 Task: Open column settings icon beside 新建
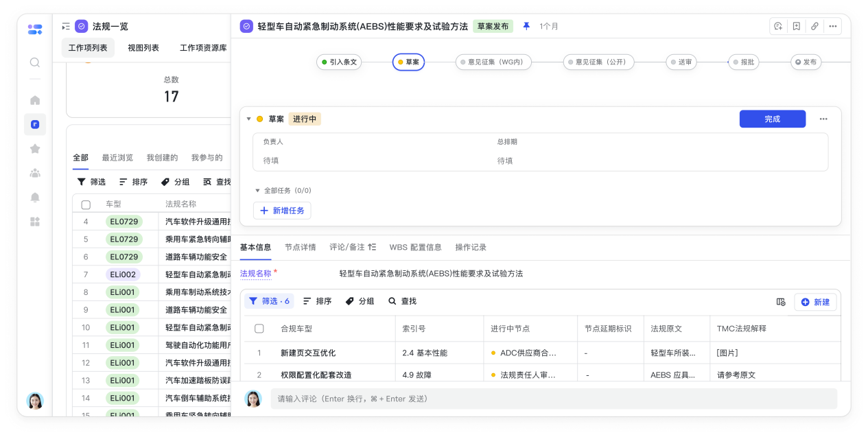point(780,302)
